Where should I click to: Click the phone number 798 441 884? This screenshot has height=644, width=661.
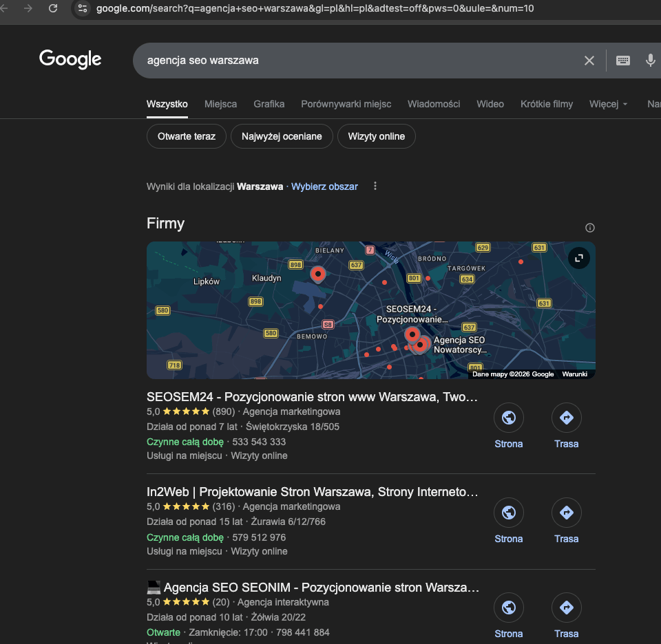(303, 632)
